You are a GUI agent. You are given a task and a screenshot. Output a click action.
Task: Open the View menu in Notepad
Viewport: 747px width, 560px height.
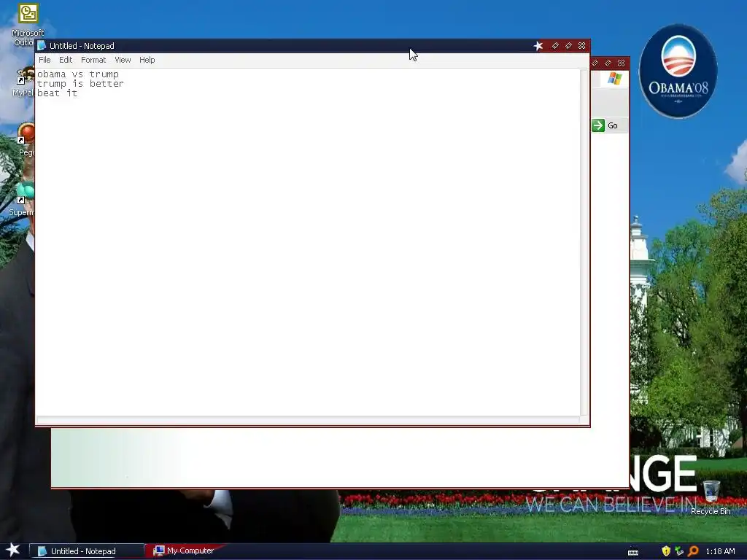pos(123,60)
